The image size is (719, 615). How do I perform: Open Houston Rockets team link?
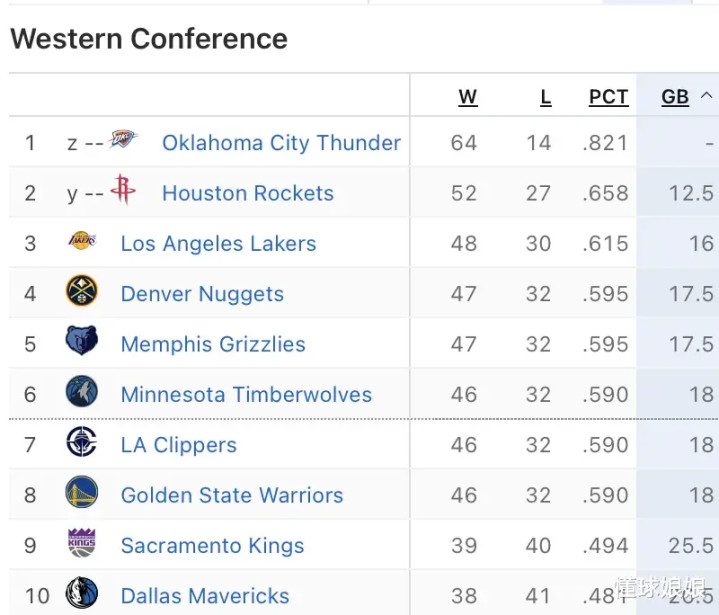[x=248, y=193]
